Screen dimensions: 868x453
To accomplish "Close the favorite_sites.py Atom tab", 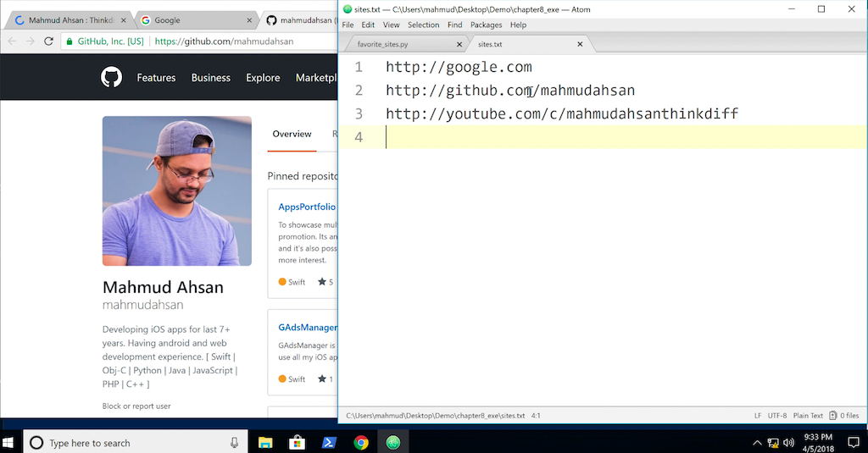I will coord(459,44).
